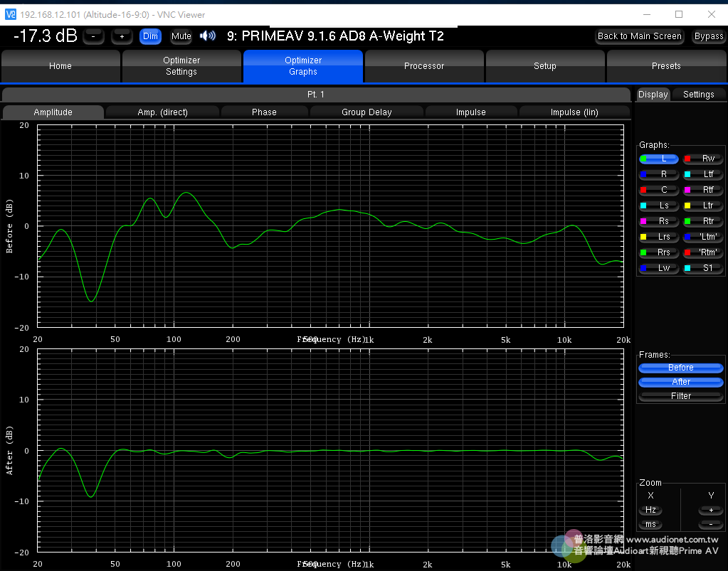
Task: Select Hz for X axis zoom
Action: point(650,510)
